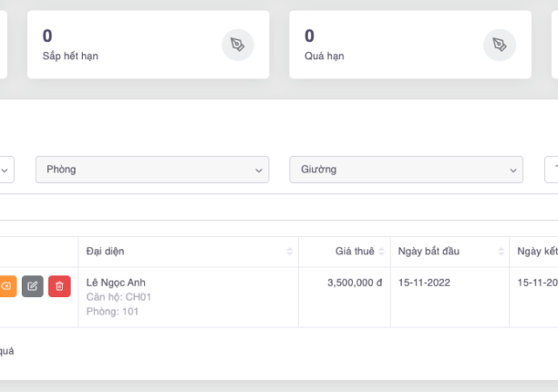558x392 pixels.
Task: Click the sort arrows in Đại diện column
Action: pyautogui.click(x=289, y=252)
